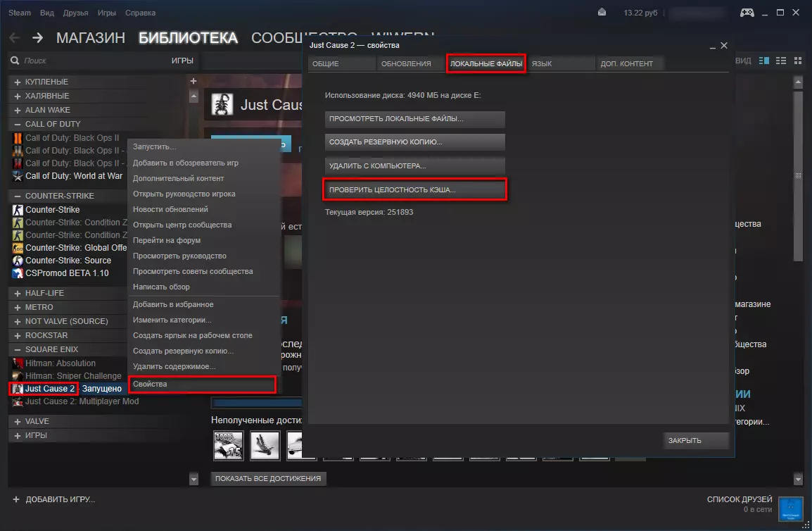Select the ЛОКАЛЬНЫЕ ФАЙЛЫ tab
Viewport: 812px width, 531px height.
pyautogui.click(x=486, y=64)
